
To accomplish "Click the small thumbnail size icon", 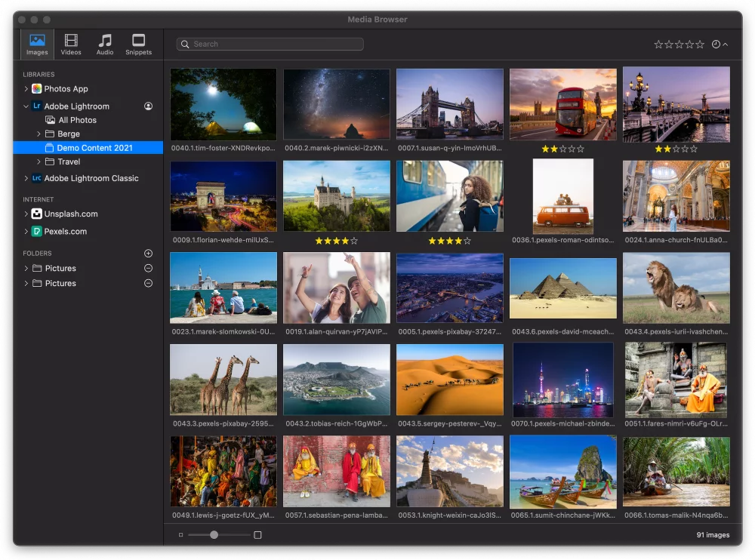I will pos(181,535).
